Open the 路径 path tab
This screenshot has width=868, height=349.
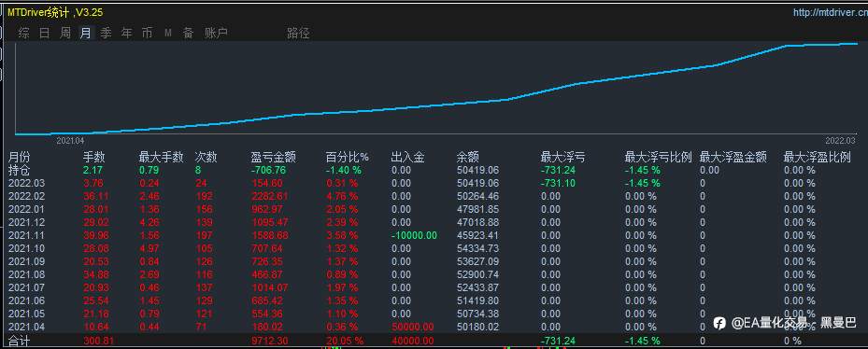click(x=298, y=34)
